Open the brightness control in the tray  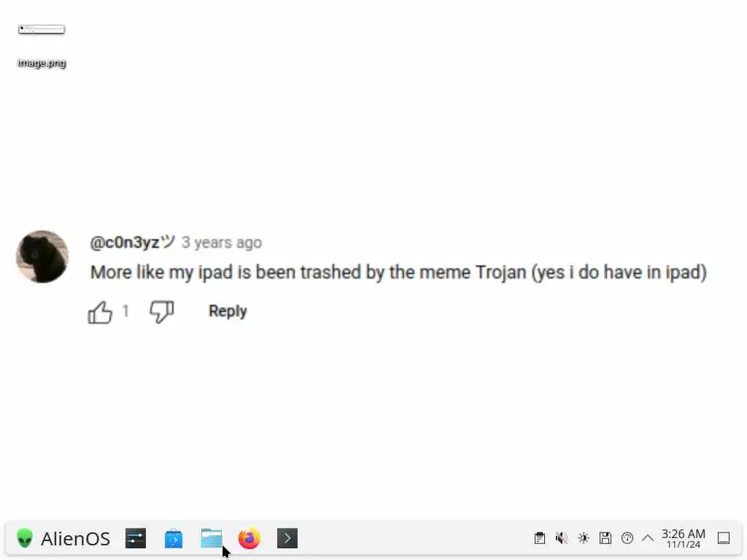tap(584, 538)
